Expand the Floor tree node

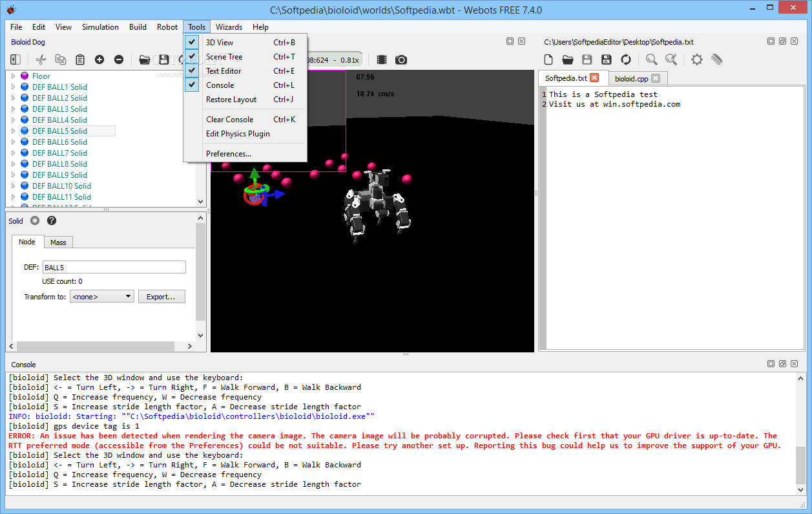click(13, 76)
